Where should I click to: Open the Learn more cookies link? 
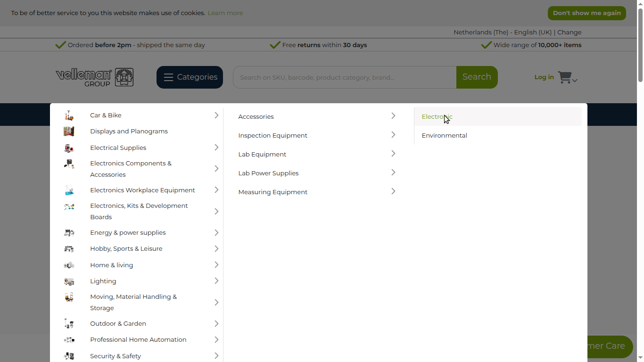click(x=225, y=13)
